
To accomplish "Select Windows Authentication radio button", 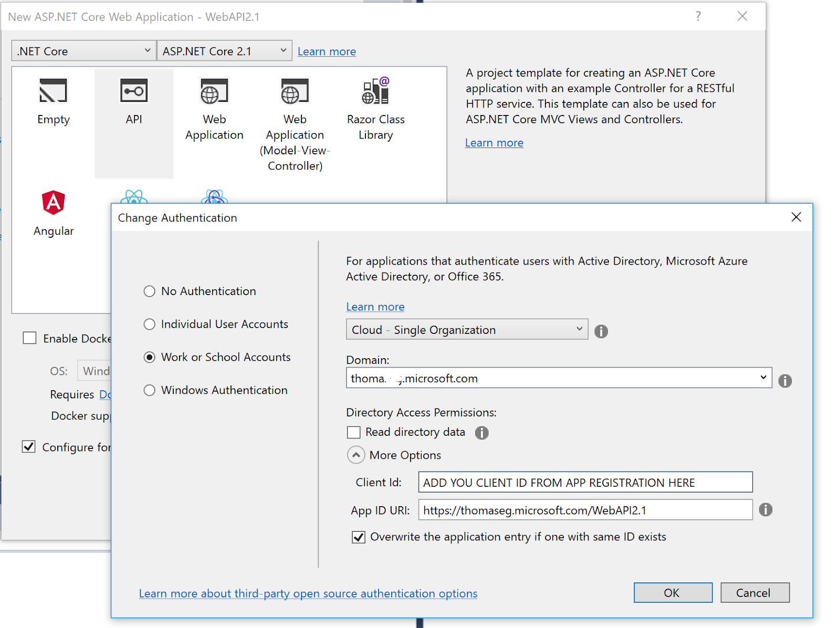I will click(x=150, y=391).
